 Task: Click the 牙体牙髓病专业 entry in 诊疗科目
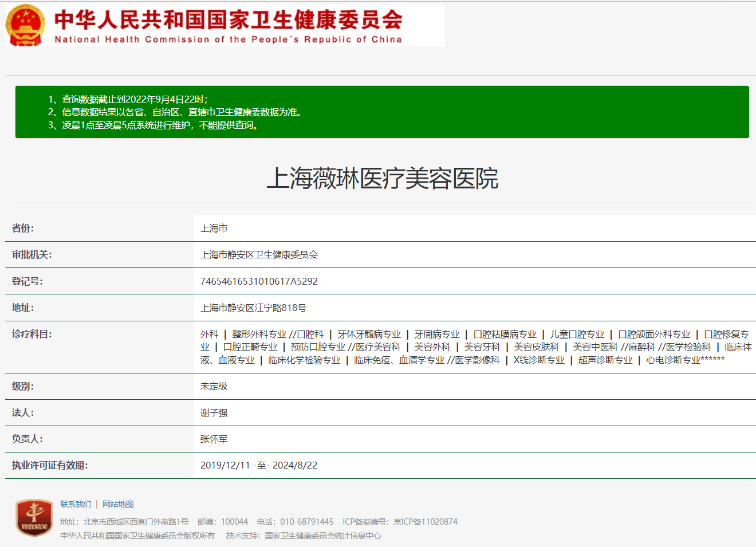coord(369,334)
